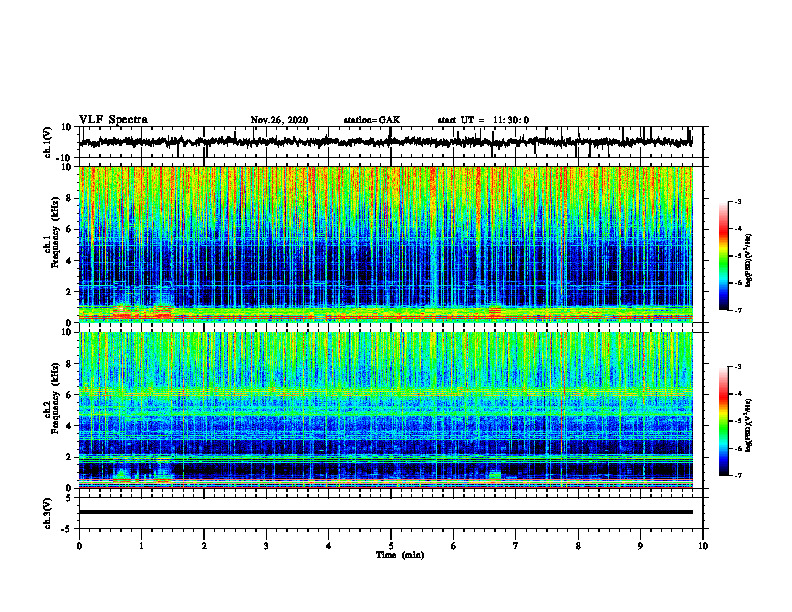The width and height of the screenshot is (792, 612).
Task: Click the "ch.3(V)" axis label
Action: pos(48,513)
